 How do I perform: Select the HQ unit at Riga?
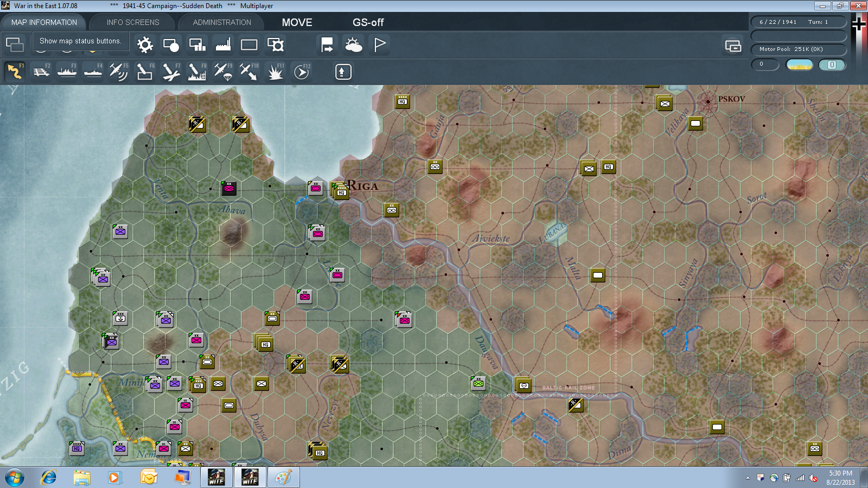point(341,191)
